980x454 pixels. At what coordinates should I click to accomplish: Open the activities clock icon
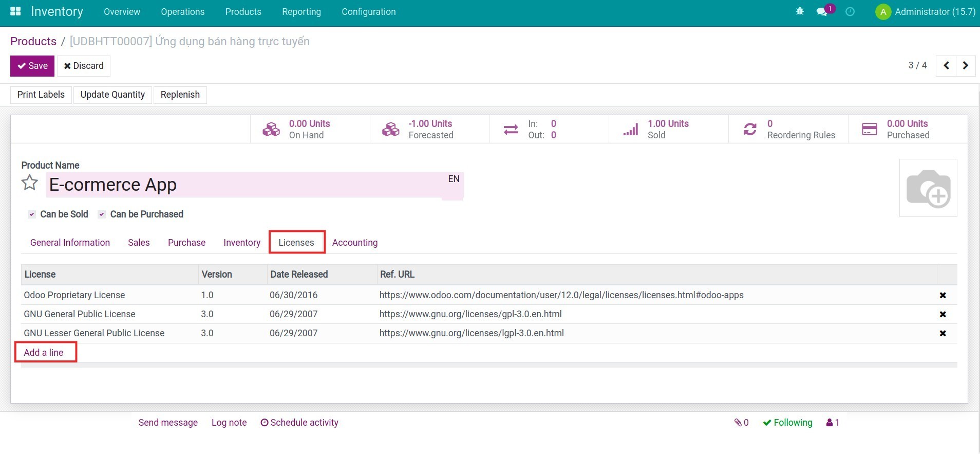click(850, 11)
